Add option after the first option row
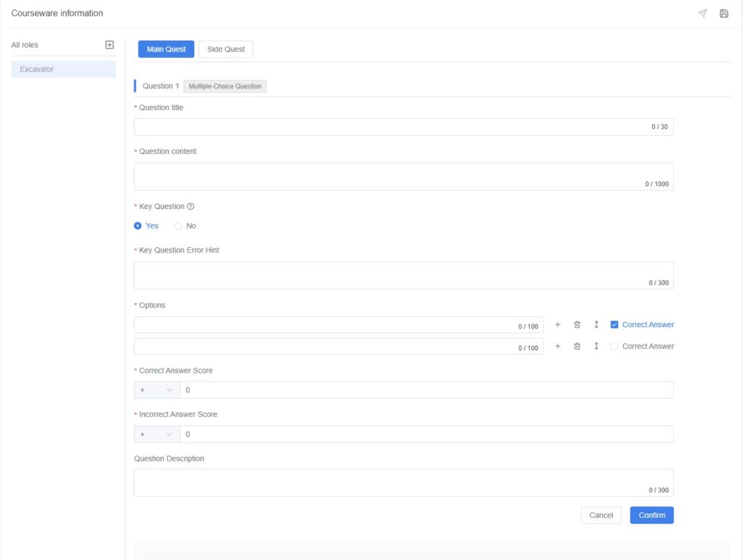The image size is (743, 560). pos(558,325)
